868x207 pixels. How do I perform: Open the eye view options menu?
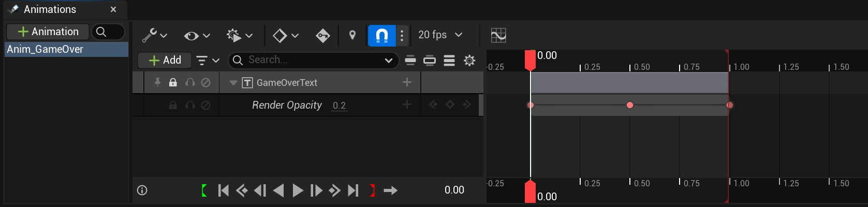(x=197, y=35)
